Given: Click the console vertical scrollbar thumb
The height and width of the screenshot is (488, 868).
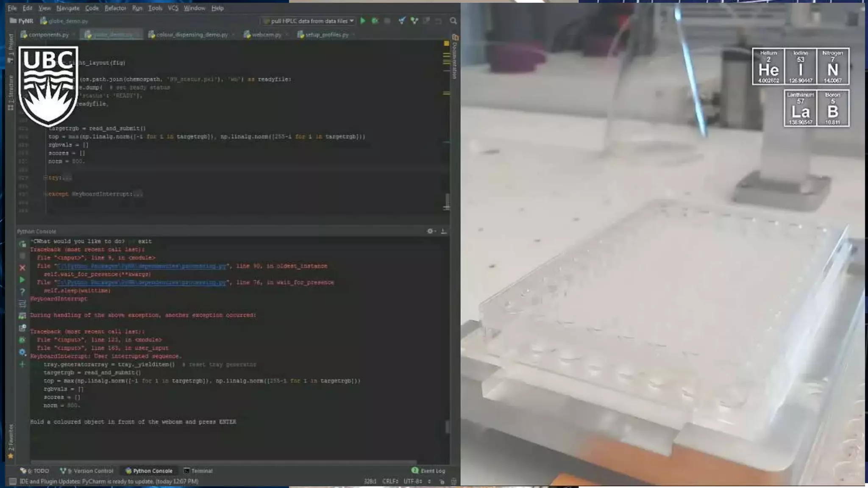Looking at the screenshot, I should coord(447,427).
